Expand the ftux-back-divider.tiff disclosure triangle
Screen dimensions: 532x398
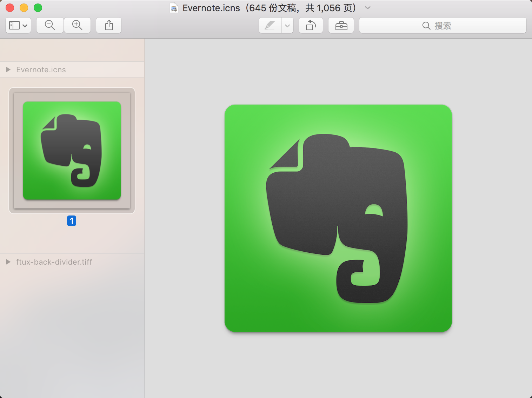click(x=8, y=262)
